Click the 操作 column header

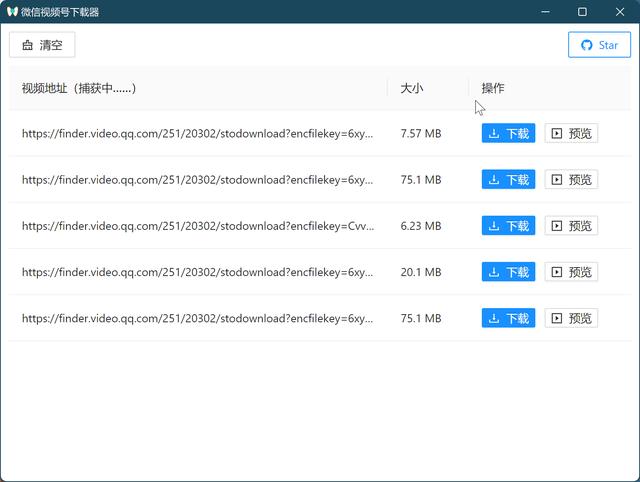493,88
